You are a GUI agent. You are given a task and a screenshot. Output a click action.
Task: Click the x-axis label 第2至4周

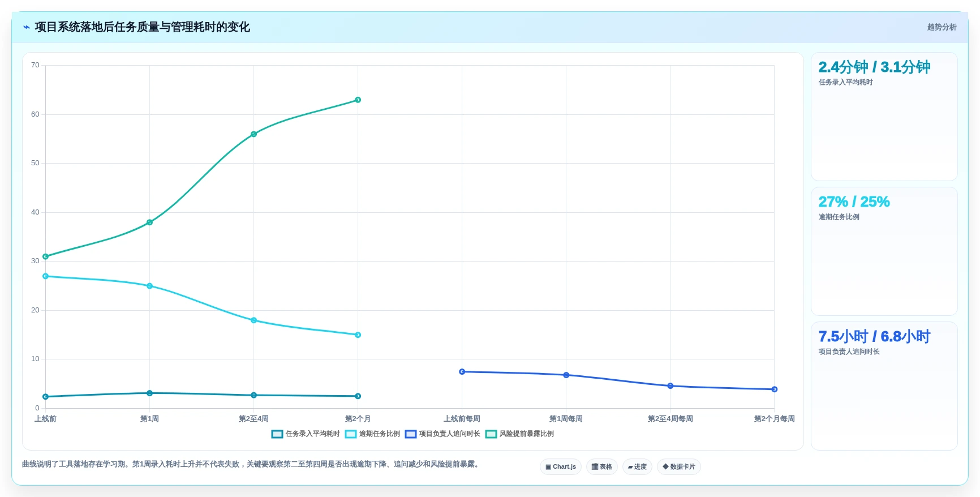tap(253, 419)
